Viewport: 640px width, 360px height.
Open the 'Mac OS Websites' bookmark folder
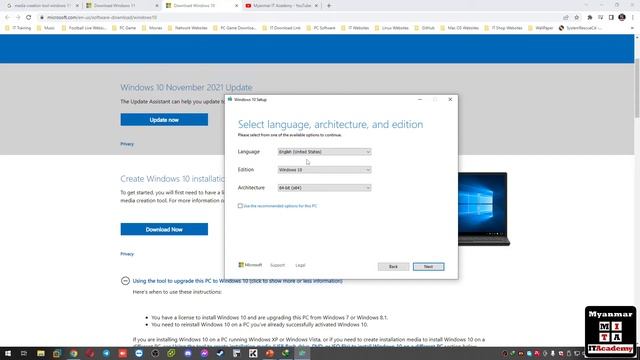point(459,28)
